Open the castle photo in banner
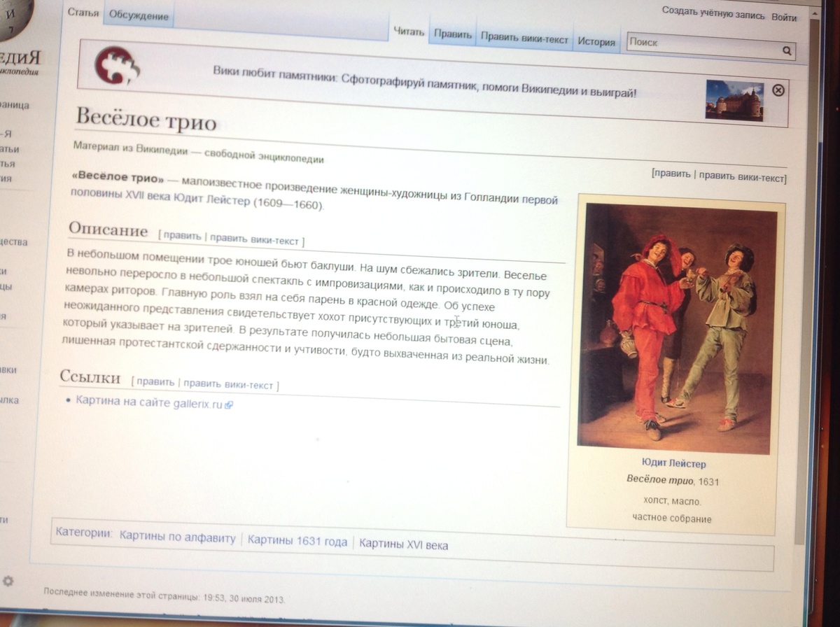 734,99
